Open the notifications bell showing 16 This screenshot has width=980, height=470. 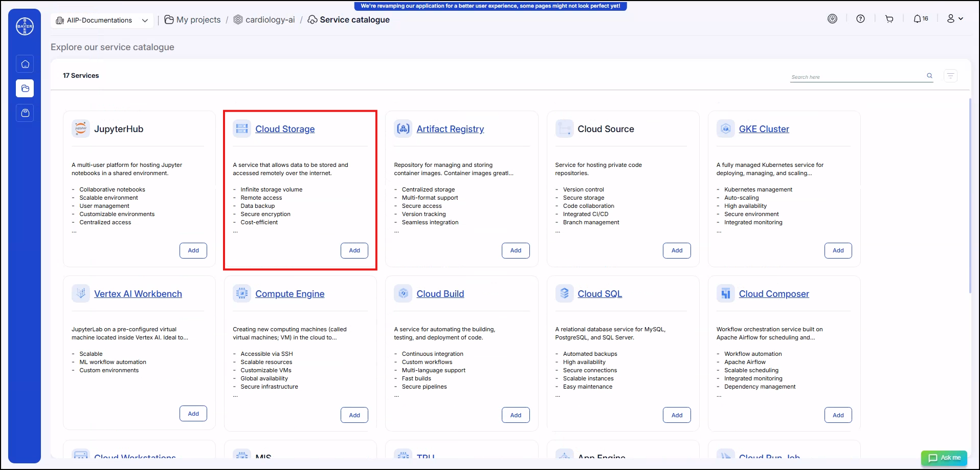pos(921,19)
